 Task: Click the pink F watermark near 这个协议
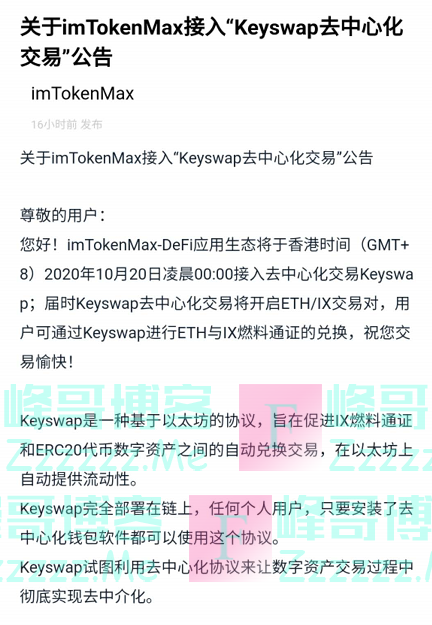point(230,538)
